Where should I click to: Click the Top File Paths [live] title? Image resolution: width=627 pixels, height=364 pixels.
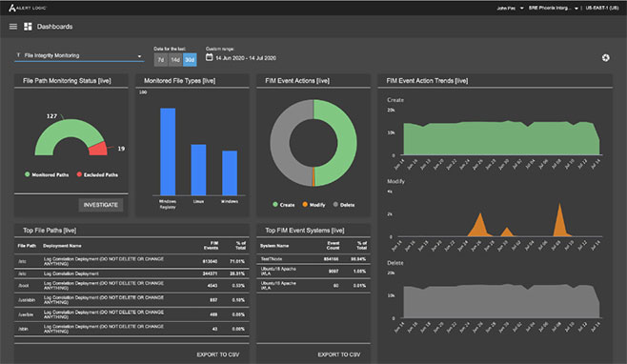pyautogui.click(x=50, y=230)
